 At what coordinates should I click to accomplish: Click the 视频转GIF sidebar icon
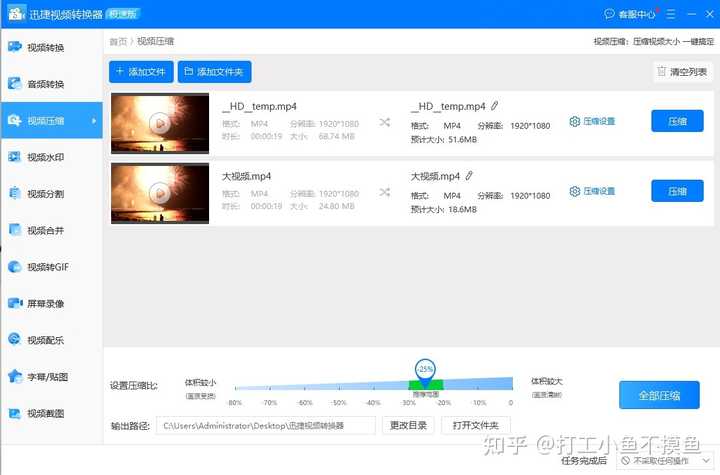point(15,267)
